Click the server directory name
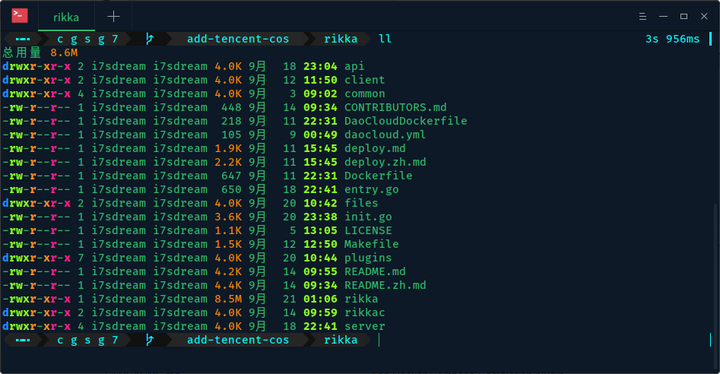The height and width of the screenshot is (374, 720). pyautogui.click(x=365, y=326)
